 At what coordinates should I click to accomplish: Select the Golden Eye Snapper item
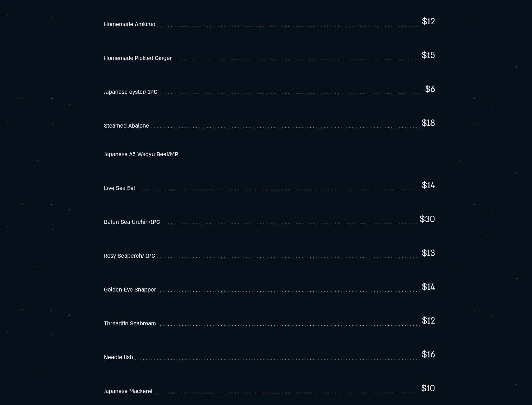[x=130, y=290]
